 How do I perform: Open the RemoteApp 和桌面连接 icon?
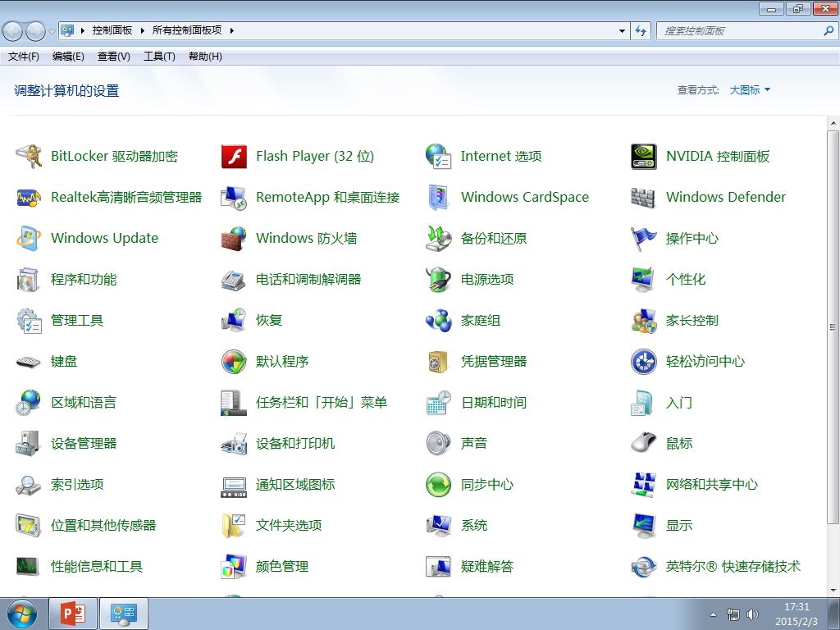click(234, 198)
